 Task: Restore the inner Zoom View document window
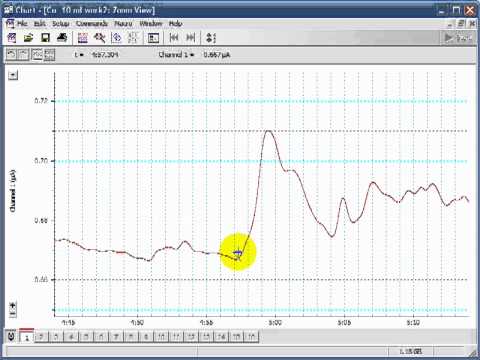tap(461, 23)
